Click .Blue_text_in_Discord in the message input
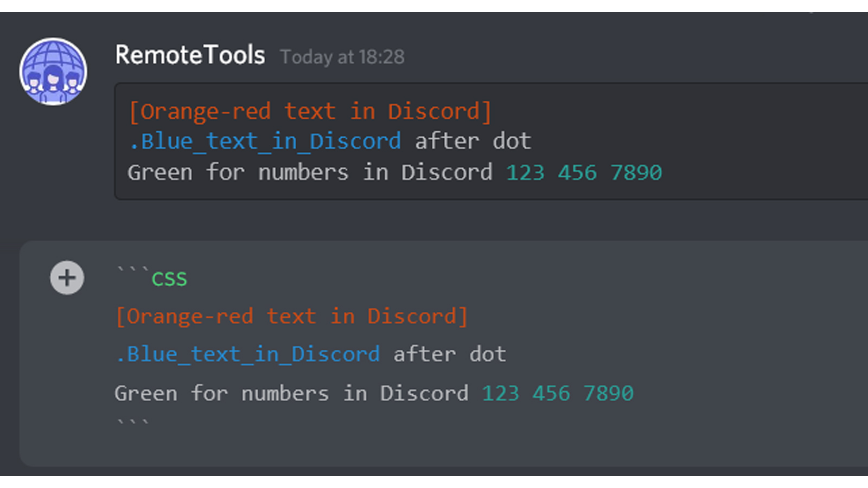Viewport: 868px width, 488px height. (x=248, y=355)
